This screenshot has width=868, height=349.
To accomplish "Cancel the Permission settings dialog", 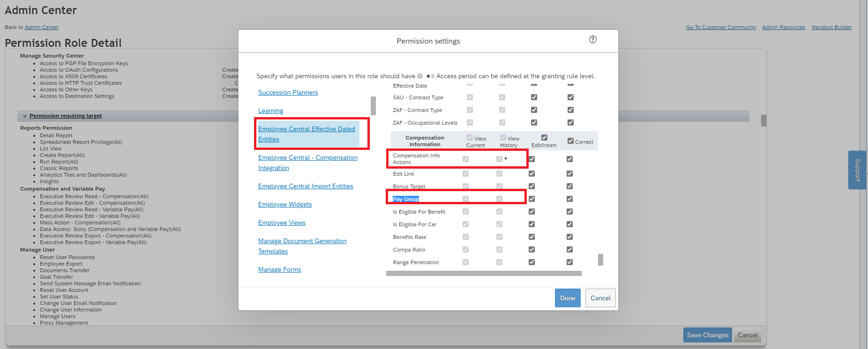I will [600, 298].
